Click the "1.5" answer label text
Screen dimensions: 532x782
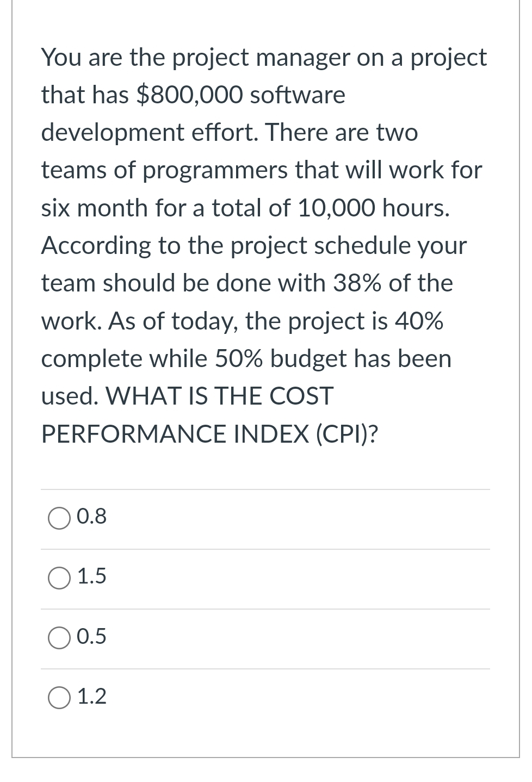(92, 576)
